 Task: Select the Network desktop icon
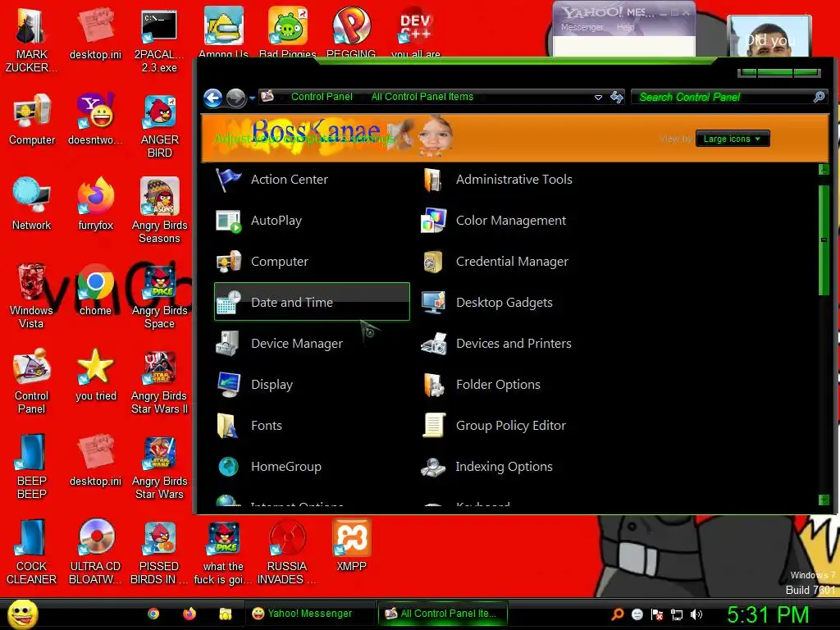pyautogui.click(x=31, y=203)
